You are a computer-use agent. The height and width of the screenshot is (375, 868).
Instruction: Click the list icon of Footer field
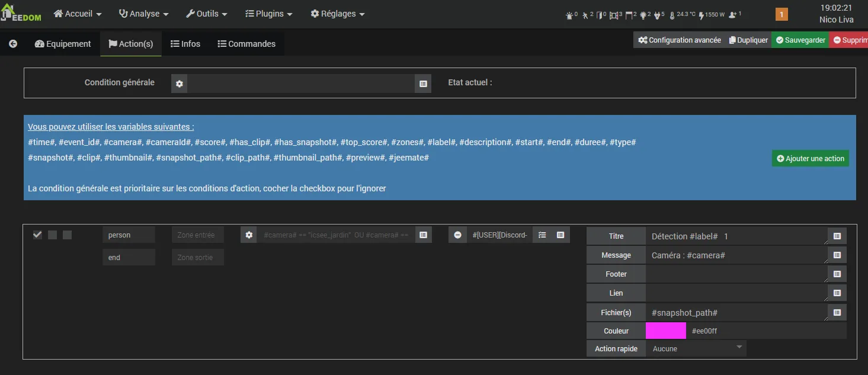[837, 274]
